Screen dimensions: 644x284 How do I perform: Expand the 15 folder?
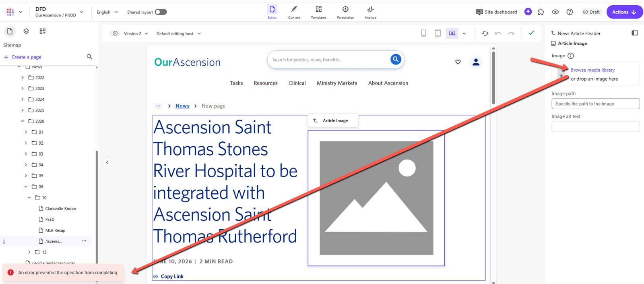pyautogui.click(x=29, y=252)
